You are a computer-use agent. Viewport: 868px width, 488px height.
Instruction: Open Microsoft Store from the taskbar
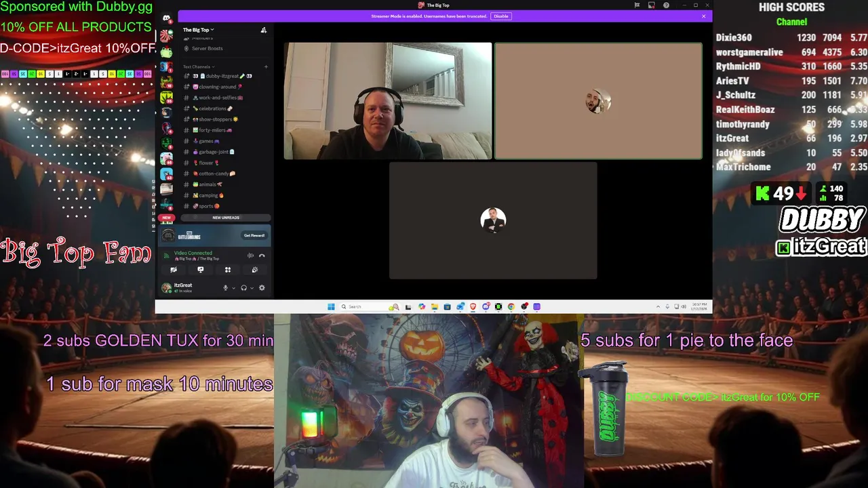click(x=447, y=306)
